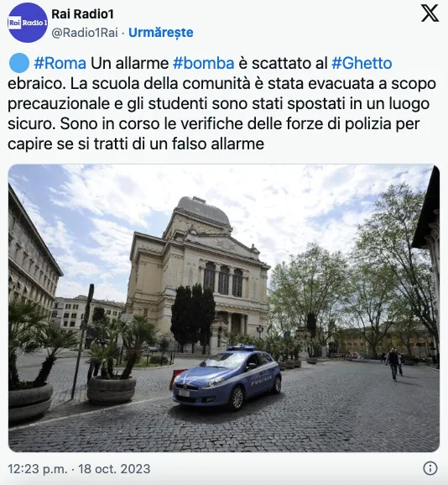Click the info circle icon

click(430, 468)
